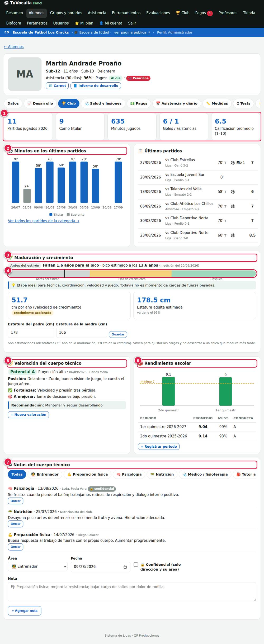Viewport: 264px width, 644px height.
Task: Click Registrar periodo button
Action: coord(159,447)
